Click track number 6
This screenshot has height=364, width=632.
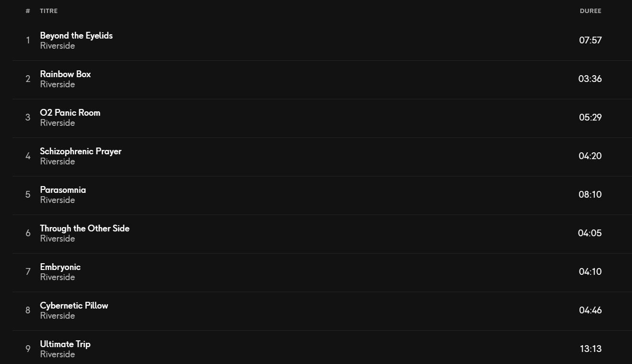tap(28, 233)
